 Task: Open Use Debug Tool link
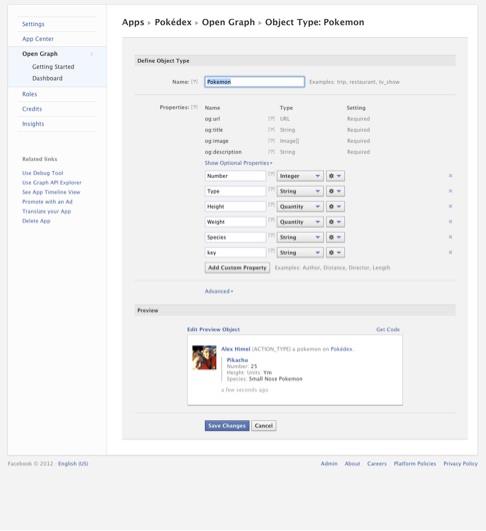pyautogui.click(x=43, y=173)
